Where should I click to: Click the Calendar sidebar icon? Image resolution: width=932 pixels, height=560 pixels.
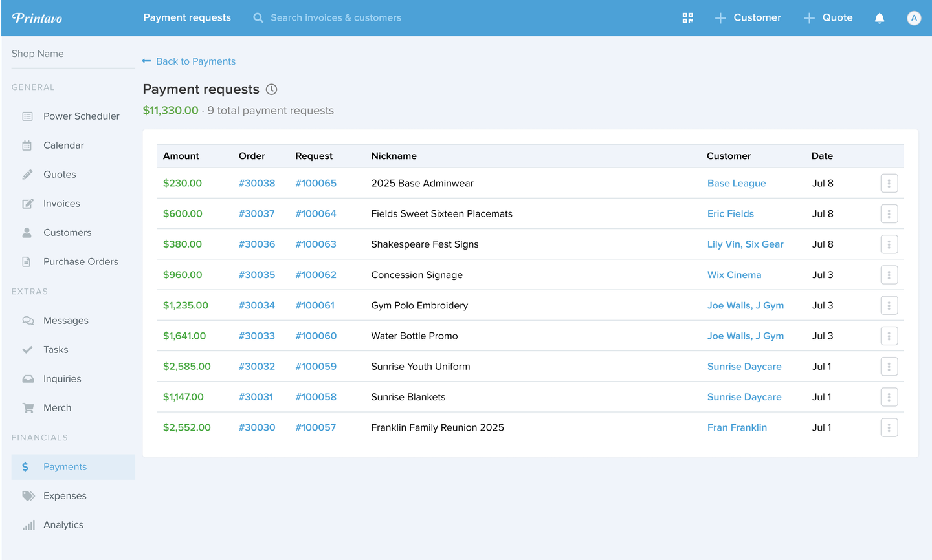[27, 145]
